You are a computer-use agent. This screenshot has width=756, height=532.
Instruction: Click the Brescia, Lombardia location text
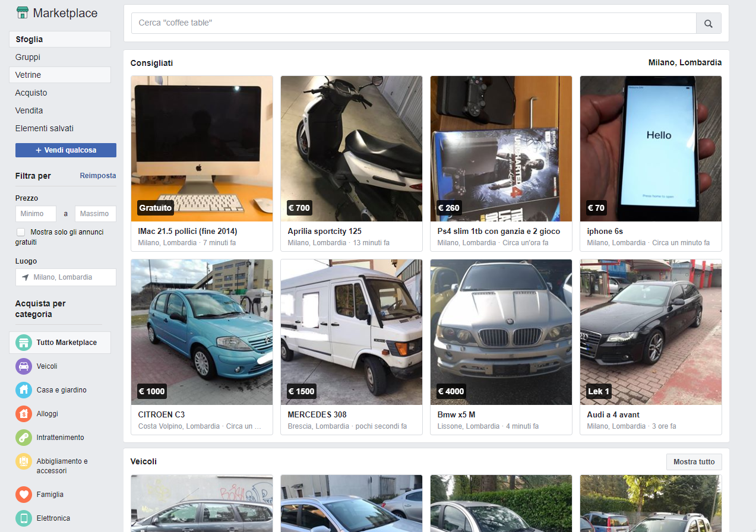(319, 426)
